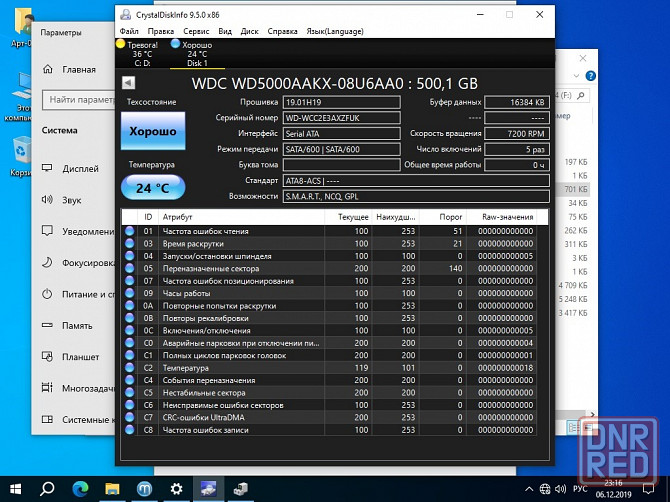Select the События переназначения row

[x=329, y=380]
